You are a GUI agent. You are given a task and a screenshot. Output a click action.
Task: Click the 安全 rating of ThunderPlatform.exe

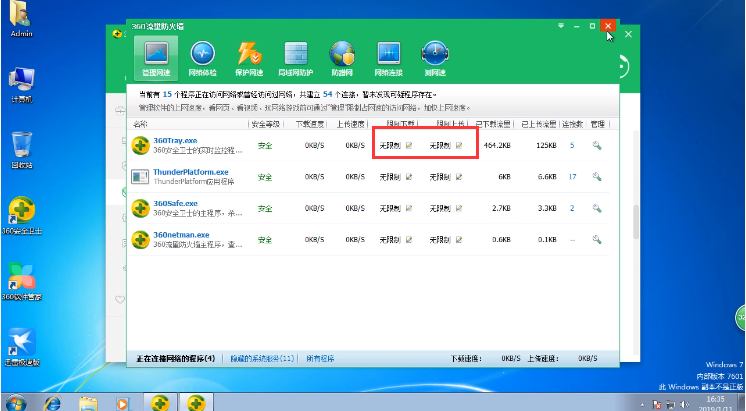265,177
